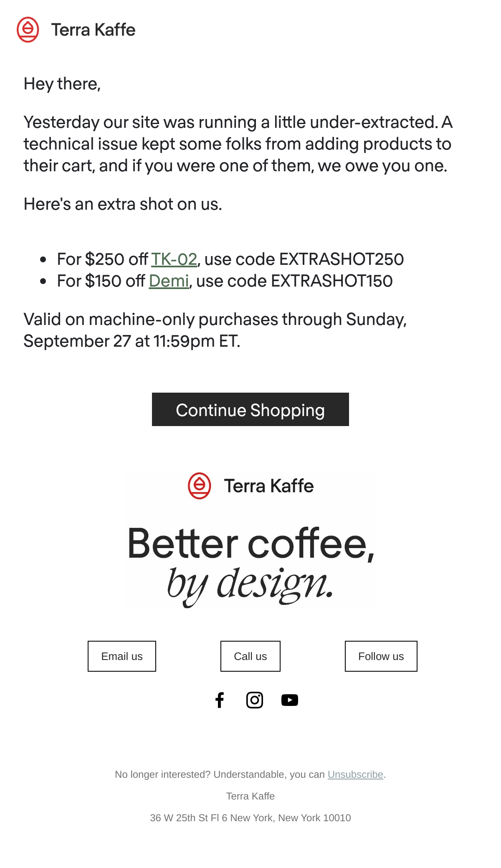Click the EXTRASHOT150 promo code text
The width and height of the screenshot is (501, 868).
pyautogui.click(x=332, y=281)
